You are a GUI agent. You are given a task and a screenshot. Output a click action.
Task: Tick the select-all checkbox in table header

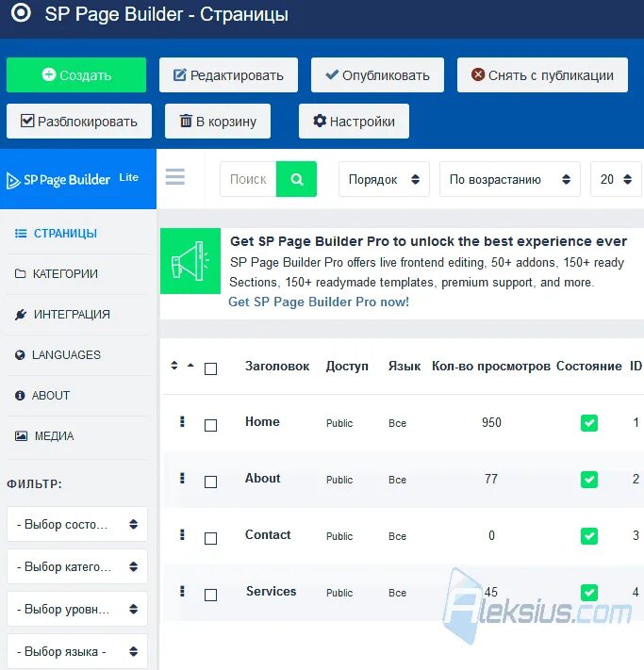pos(211,368)
